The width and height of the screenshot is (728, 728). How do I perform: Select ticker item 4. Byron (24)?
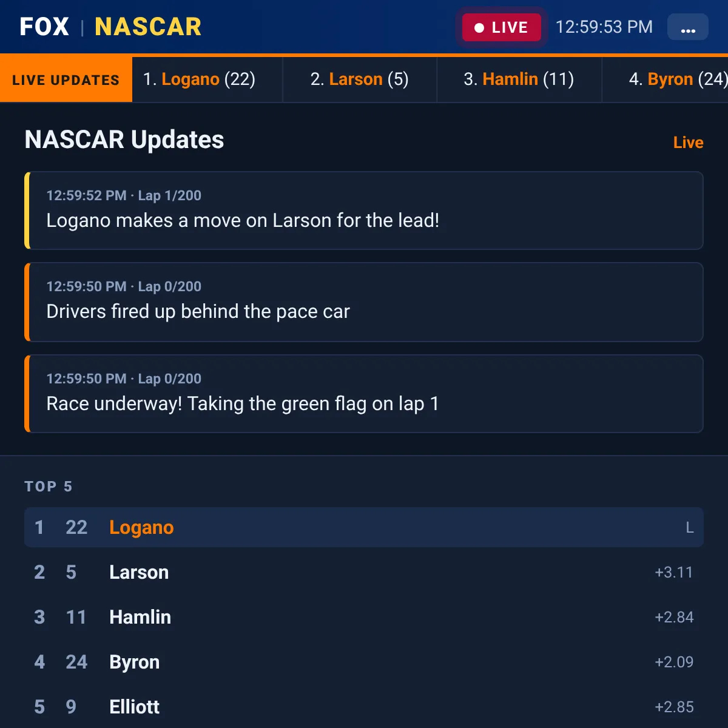[x=666, y=79]
